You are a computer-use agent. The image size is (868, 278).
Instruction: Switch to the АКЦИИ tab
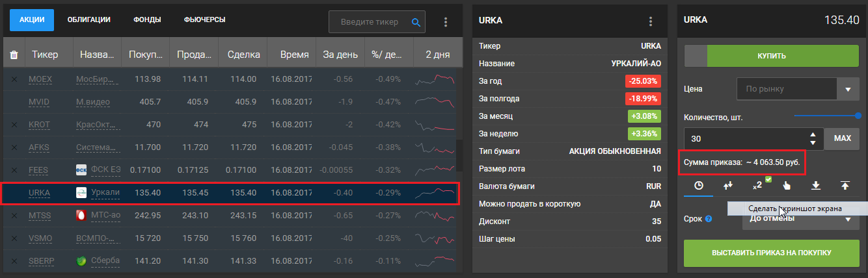[x=32, y=20]
